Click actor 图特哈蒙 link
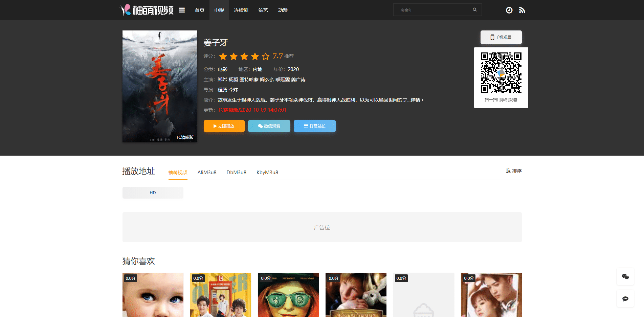The height and width of the screenshot is (317, 644). [x=249, y=80]
